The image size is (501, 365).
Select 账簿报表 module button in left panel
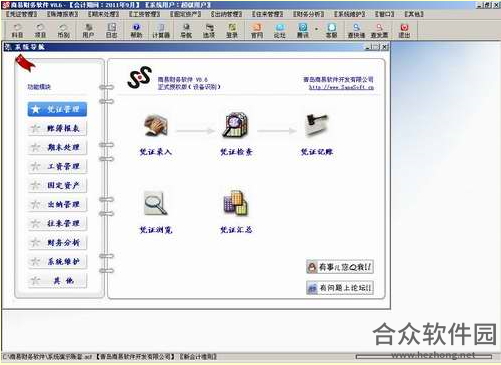coord(57,128)
